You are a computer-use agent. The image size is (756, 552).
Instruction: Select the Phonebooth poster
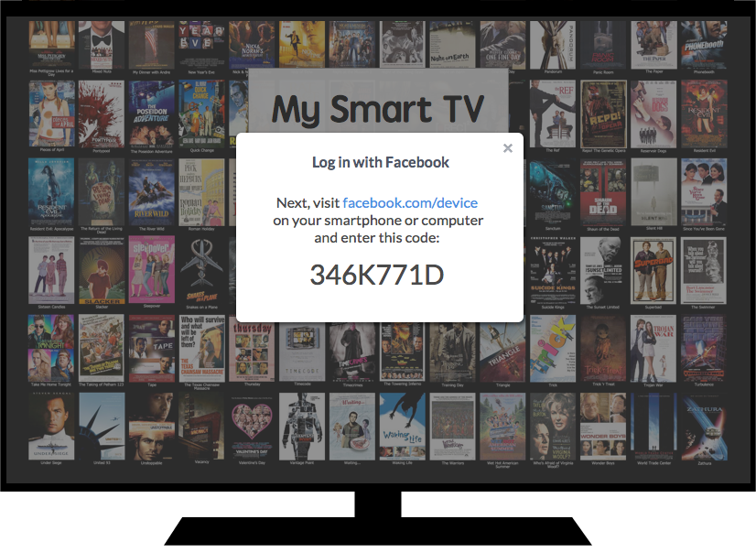click(x=704, y=44)
